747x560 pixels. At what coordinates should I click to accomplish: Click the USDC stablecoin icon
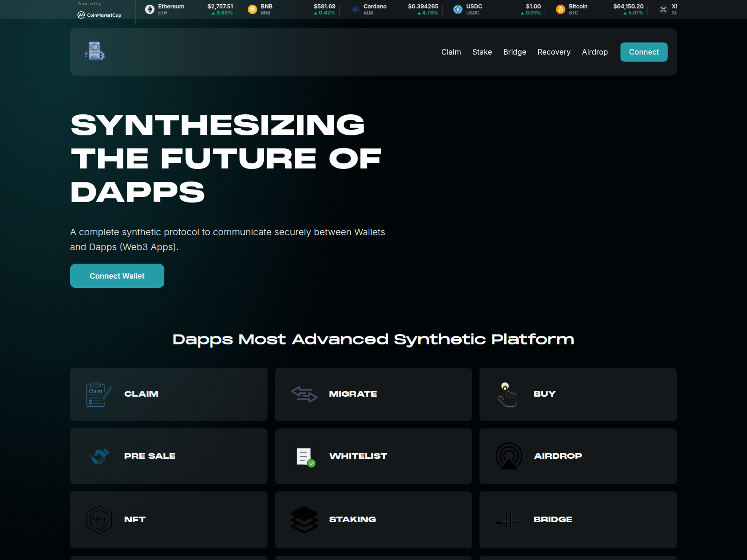[457, 9]
